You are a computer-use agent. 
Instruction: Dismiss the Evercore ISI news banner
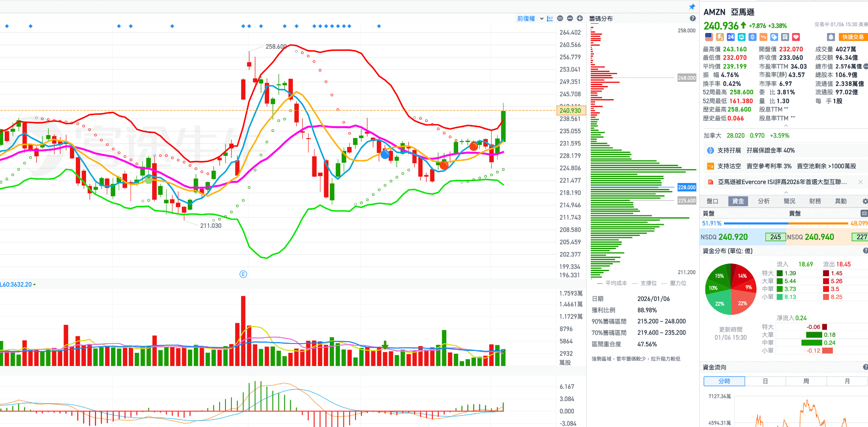tap(860, 182)
